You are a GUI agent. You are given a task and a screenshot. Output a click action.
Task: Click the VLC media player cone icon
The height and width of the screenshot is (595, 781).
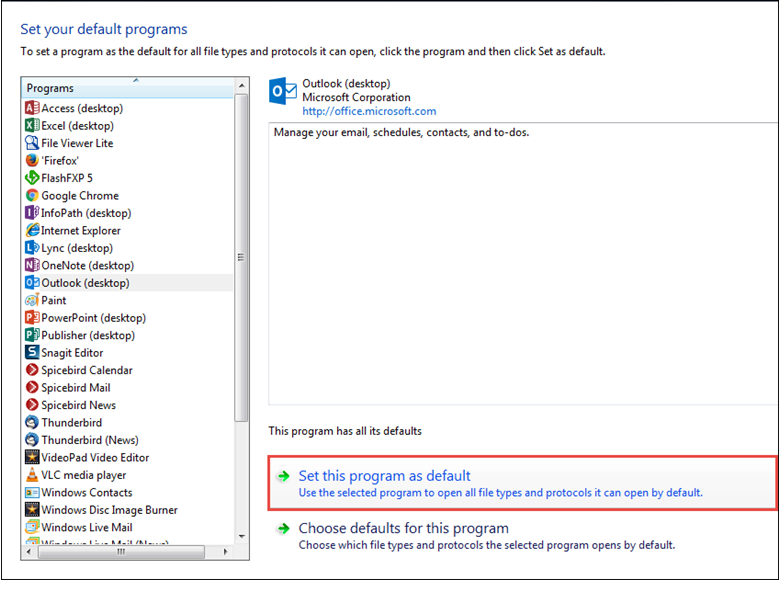point(32,475)
